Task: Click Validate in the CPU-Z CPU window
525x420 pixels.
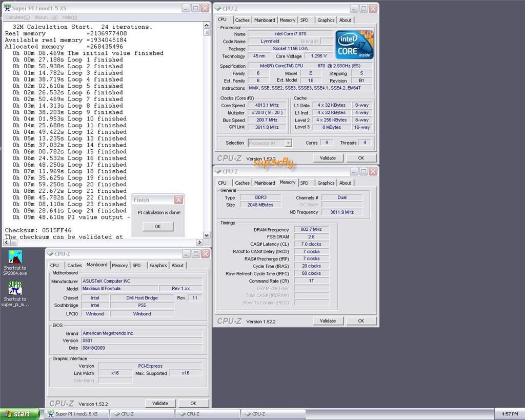Action: coord(328,157)
